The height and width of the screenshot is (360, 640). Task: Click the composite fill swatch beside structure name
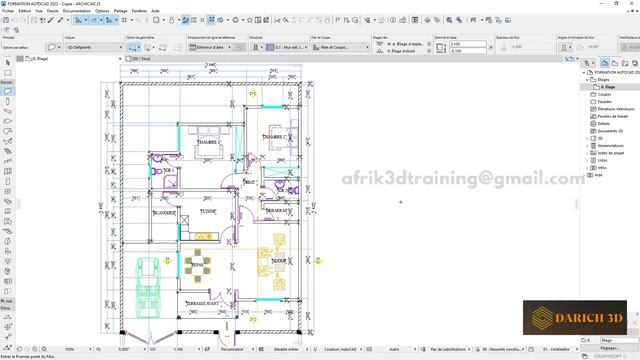pyautogui.click(x=270, y=47)
